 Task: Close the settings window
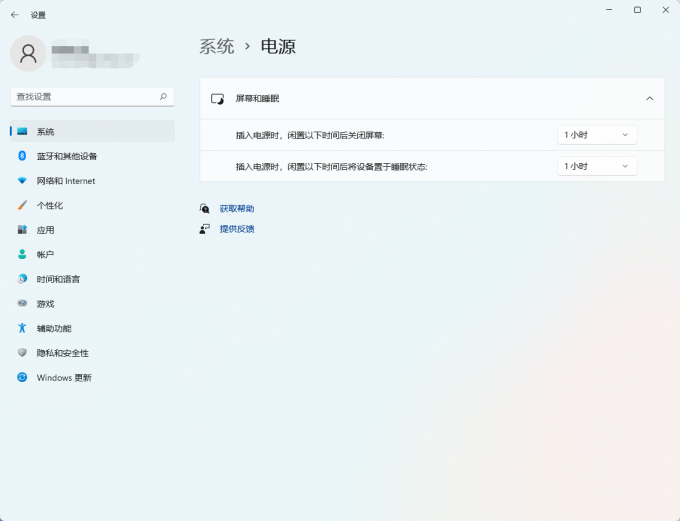click(x=666, y=10)
